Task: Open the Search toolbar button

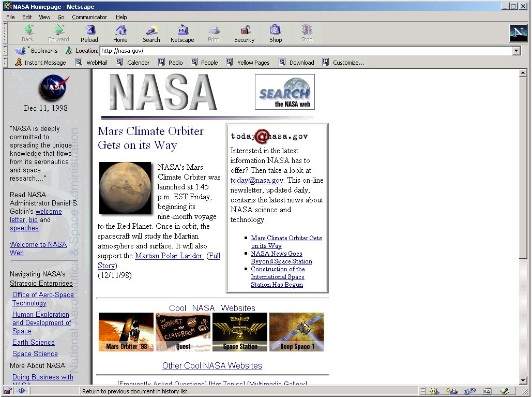Action: point(151,33)
